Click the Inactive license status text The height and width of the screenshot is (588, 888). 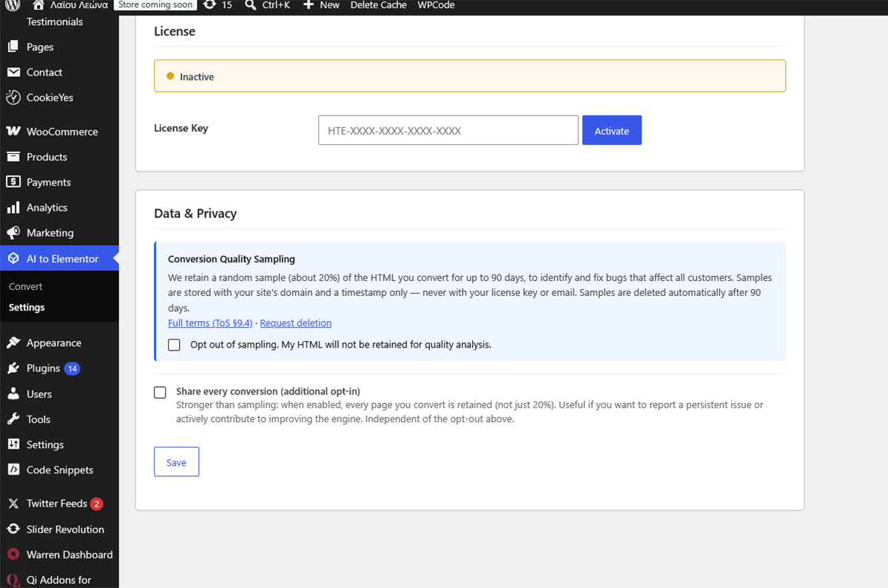(197, 77)
